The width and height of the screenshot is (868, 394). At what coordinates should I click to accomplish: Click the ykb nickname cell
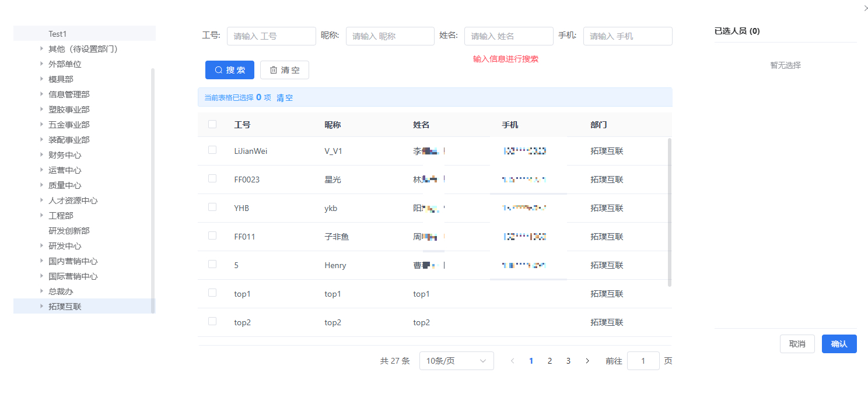[331, 208]
